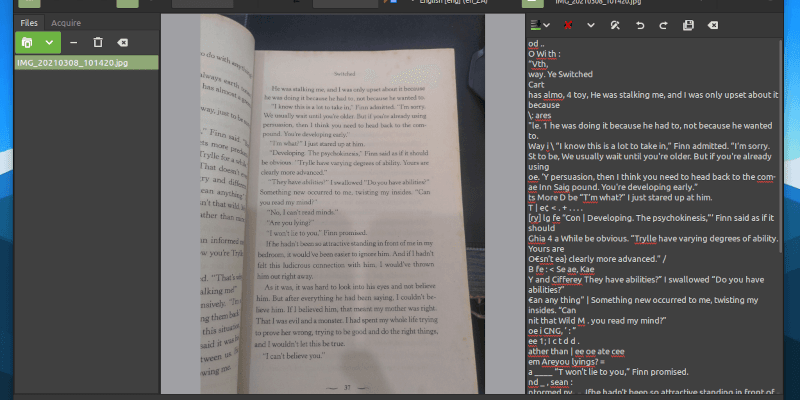800x400 pixels.
Task: Switch to the Acquire tab
Action: click(66, 23)
